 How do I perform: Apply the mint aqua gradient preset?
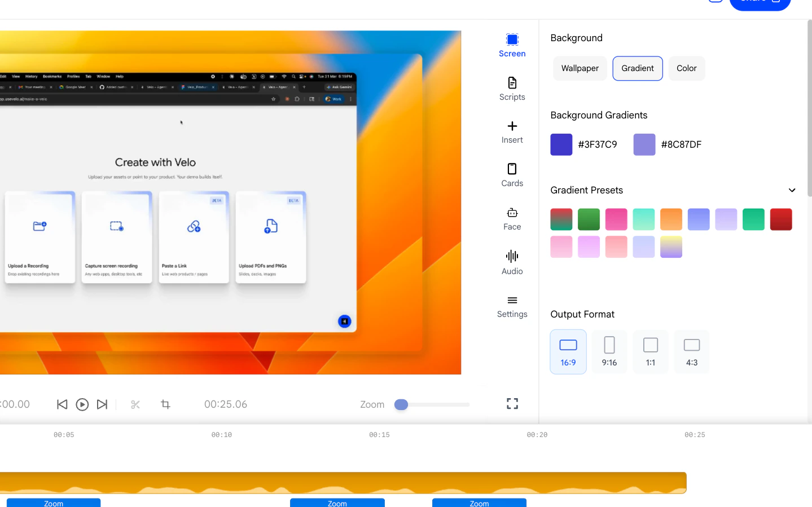(644, 219)
